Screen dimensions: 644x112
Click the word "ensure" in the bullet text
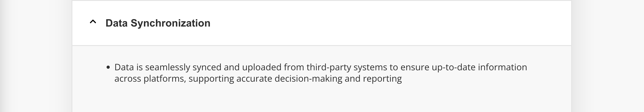click(415, 67)
